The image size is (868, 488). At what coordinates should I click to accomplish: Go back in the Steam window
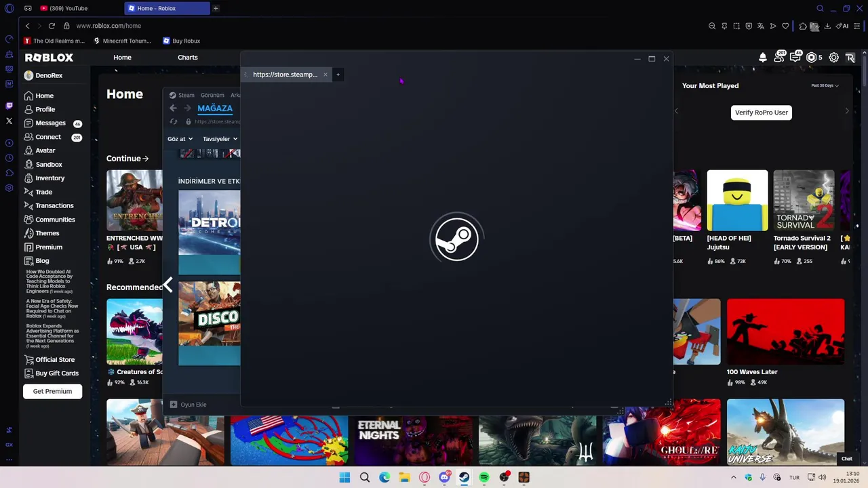[173, 108]
